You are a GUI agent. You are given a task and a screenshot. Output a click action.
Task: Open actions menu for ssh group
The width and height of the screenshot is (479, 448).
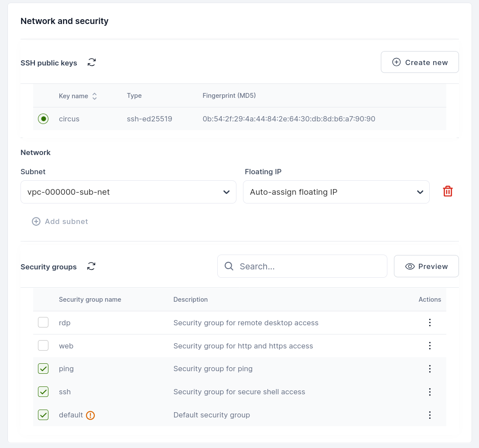430,392
